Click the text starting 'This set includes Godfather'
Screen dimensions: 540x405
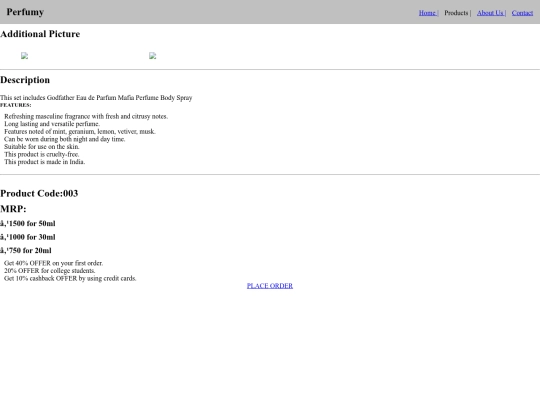click(96, 98)
